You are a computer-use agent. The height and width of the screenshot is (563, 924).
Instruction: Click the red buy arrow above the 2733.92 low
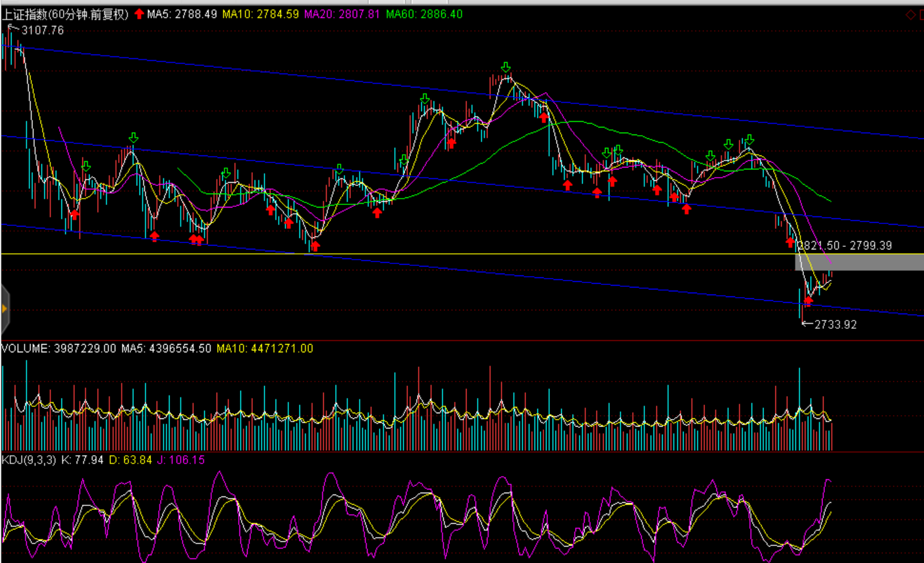pyautogui.click(x=808, y=301)
